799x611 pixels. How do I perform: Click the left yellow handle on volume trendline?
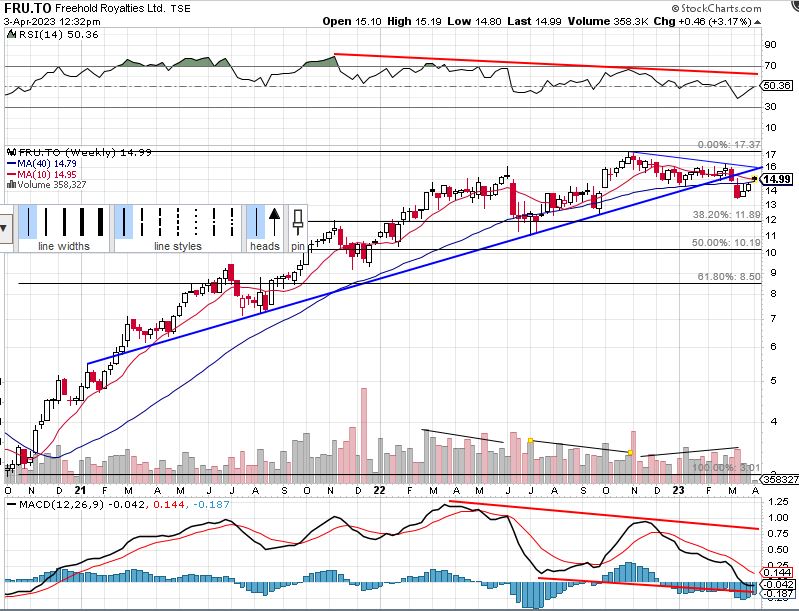[x=530, y=440]
